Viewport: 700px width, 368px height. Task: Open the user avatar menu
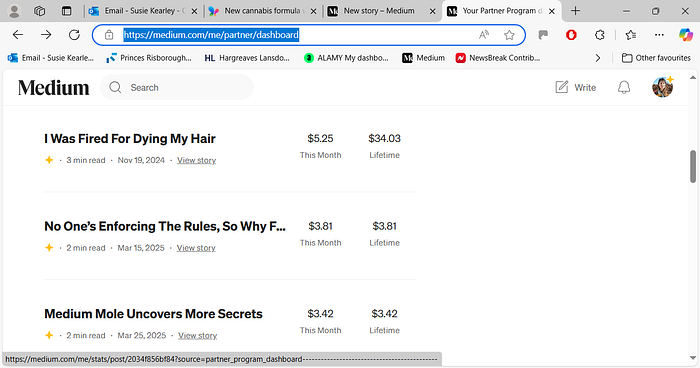click(662, 87)
